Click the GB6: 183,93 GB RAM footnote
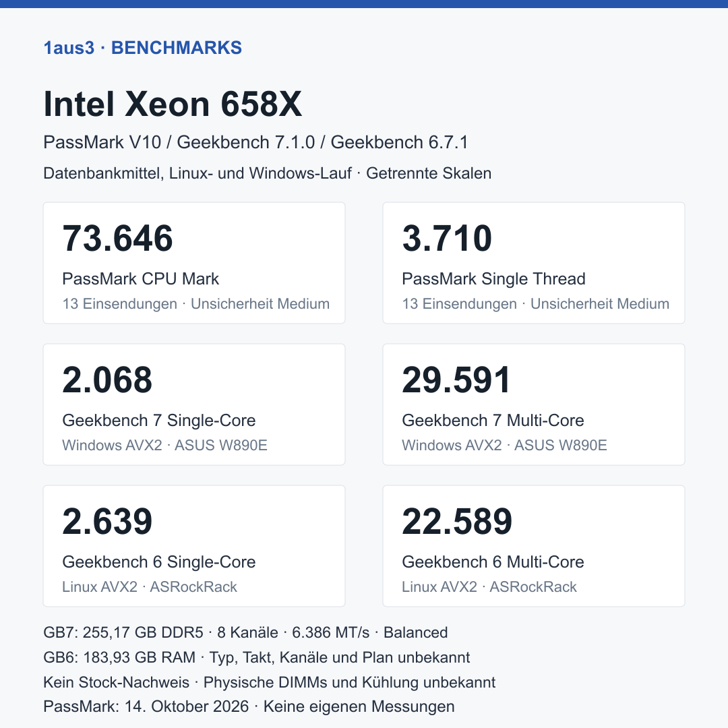This screenshot has height=728, width=728. 257,657
